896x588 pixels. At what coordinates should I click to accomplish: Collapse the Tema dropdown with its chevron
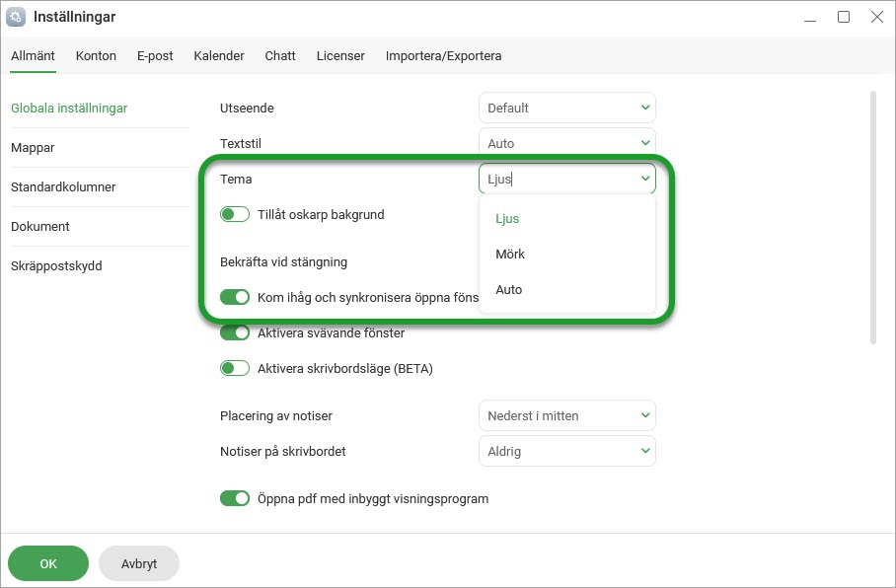[645, 179]
